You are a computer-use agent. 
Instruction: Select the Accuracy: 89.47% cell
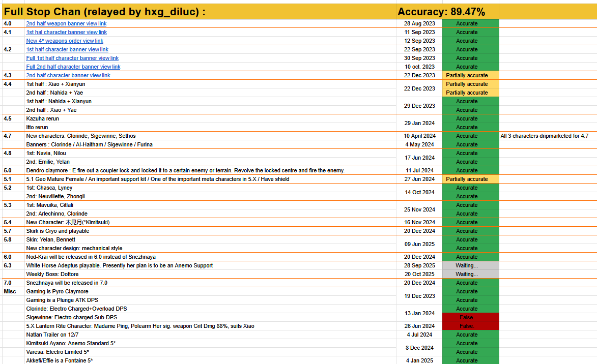447,12
